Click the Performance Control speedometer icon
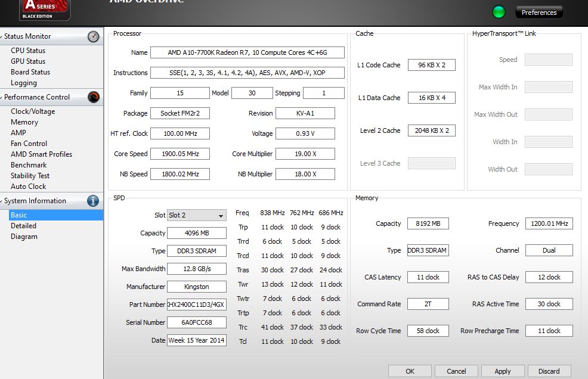 point(93,97)
